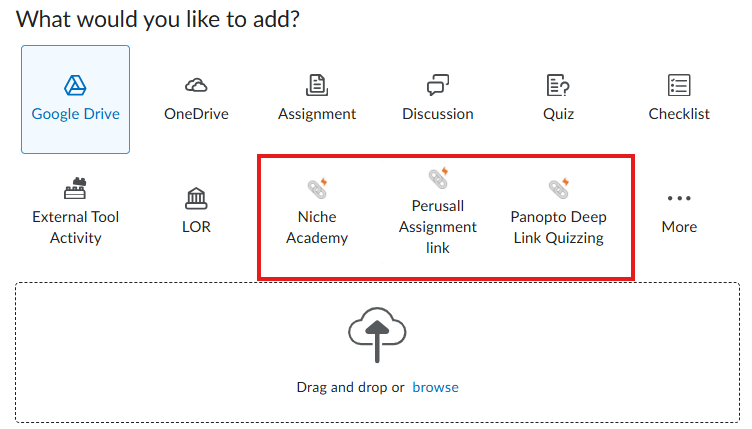
Task: Select the Quiz label
Action: 558,114
